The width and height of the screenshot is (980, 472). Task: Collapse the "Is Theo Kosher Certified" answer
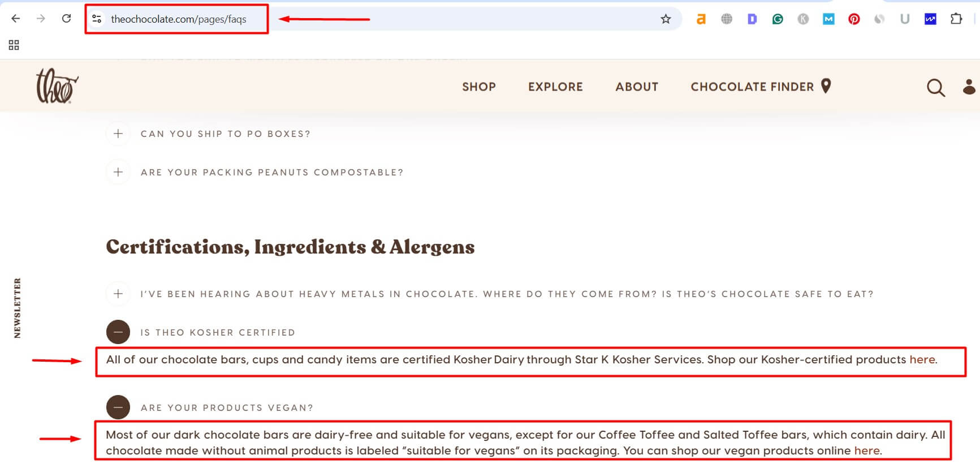coord(118,332)
